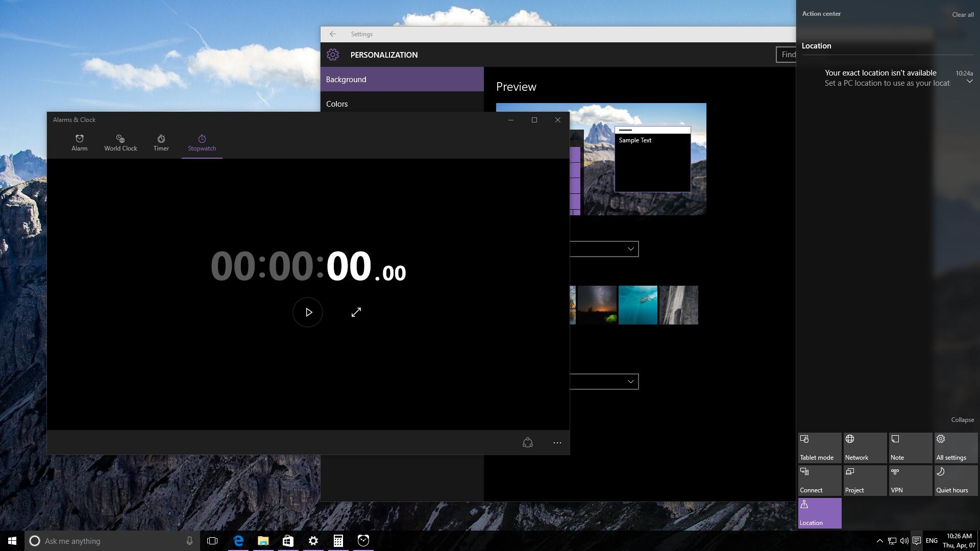Expand stopwatch to full screen
Viewport: 980px width, 551px height.
tap(356, 312)
